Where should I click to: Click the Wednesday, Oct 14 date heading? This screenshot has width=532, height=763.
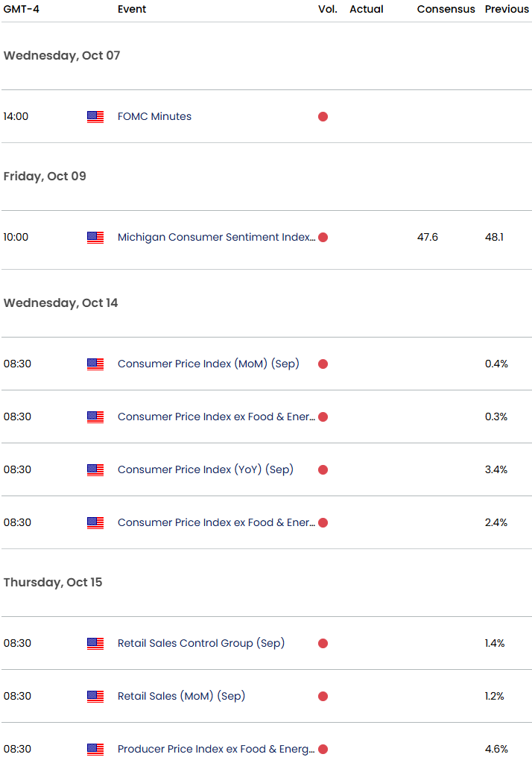click(61, 303)
